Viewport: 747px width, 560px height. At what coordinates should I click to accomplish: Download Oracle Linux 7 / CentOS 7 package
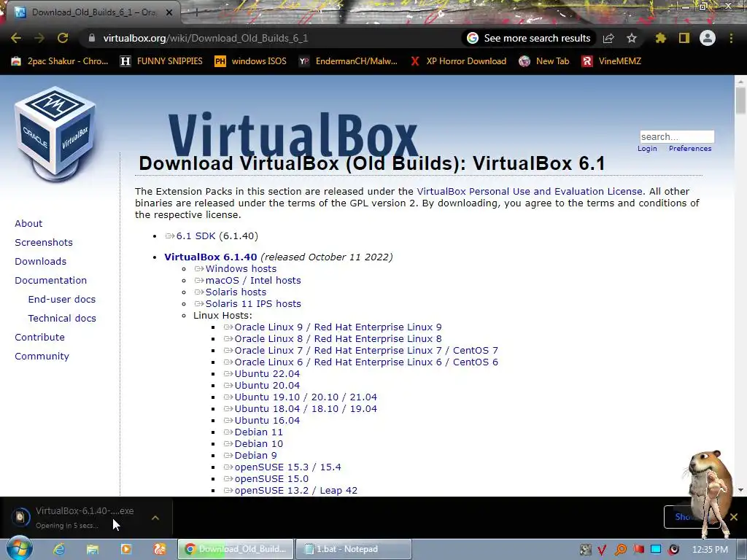(x=361, y=351)
